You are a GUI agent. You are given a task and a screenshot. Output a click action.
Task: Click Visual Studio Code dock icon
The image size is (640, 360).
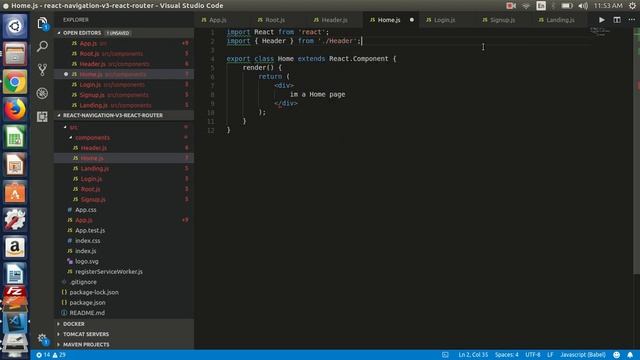15,322
